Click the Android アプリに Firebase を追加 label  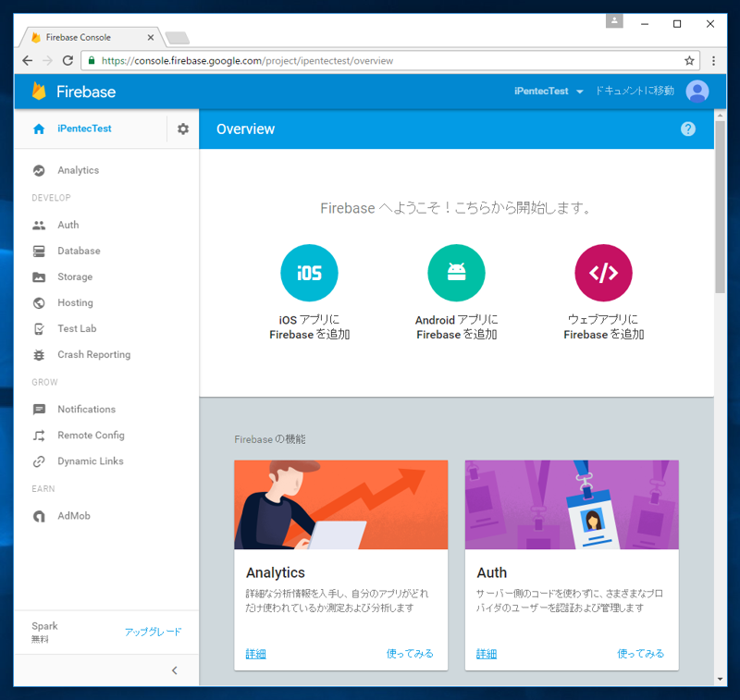click(456, 327)
